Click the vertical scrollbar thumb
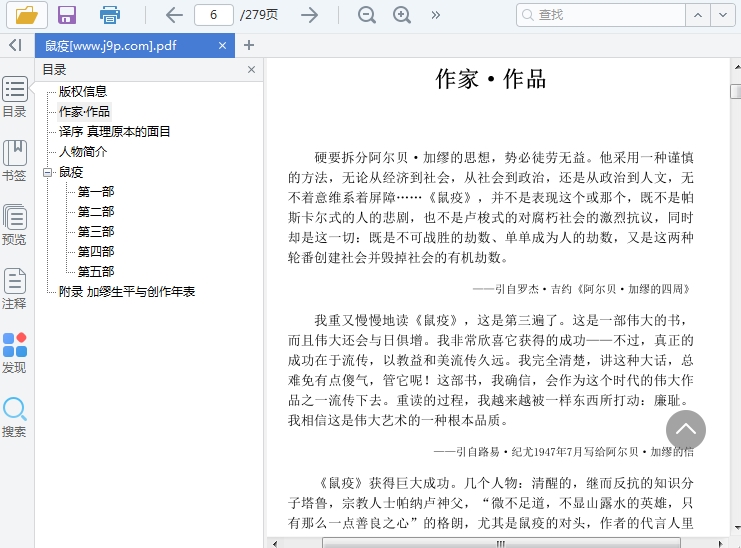The width and height of the screenshot is (741, 548). point(736,91)
